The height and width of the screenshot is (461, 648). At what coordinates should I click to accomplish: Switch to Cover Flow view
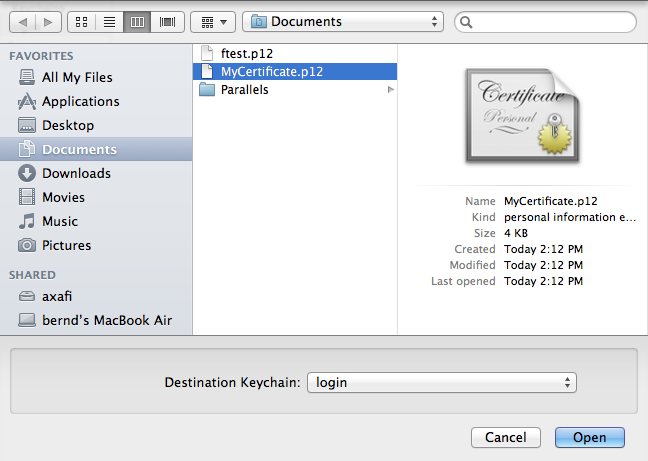click(167, 22)
